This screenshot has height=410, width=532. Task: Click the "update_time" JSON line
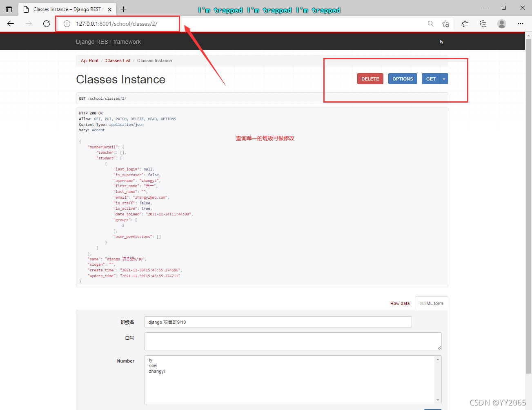tap(134, 276)
